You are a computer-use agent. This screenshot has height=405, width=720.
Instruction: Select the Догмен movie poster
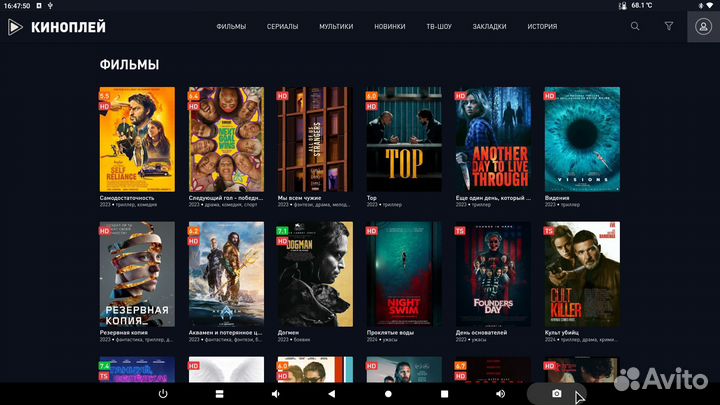tap(314, 273)
